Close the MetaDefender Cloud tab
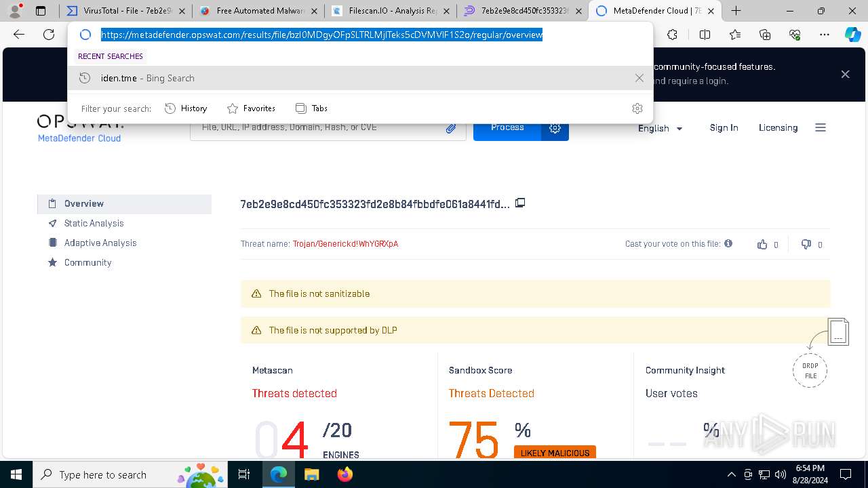868x488 pixels. (x=711, y=11)
